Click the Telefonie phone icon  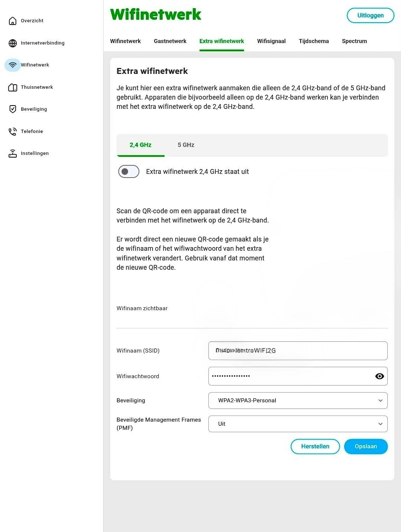pos(13,132)
